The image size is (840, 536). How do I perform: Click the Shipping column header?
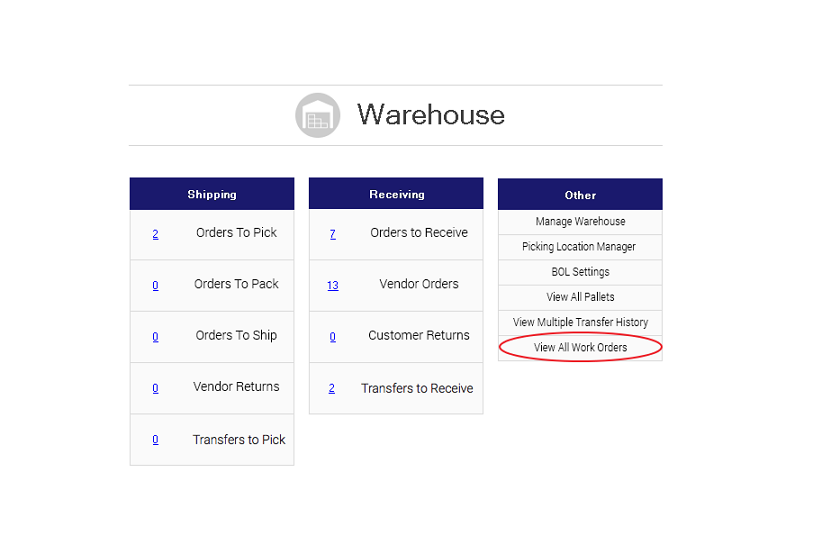[x=212, y=194]
